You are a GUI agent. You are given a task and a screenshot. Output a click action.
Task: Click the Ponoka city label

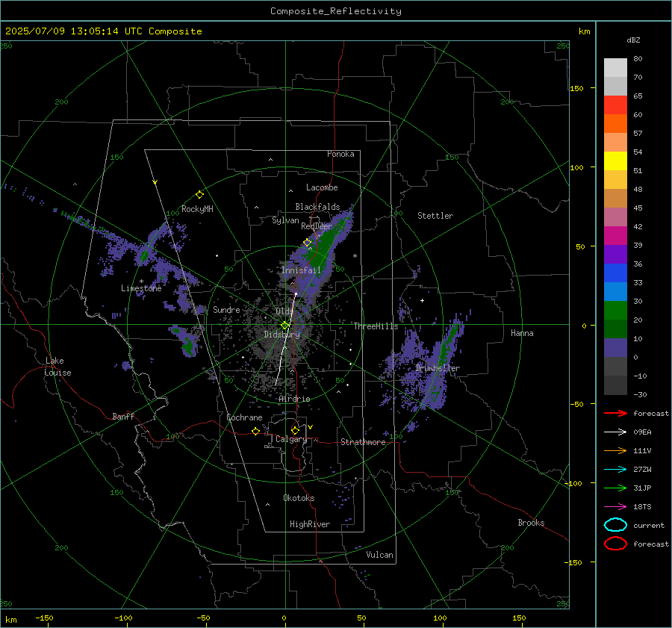coord(340,154)
